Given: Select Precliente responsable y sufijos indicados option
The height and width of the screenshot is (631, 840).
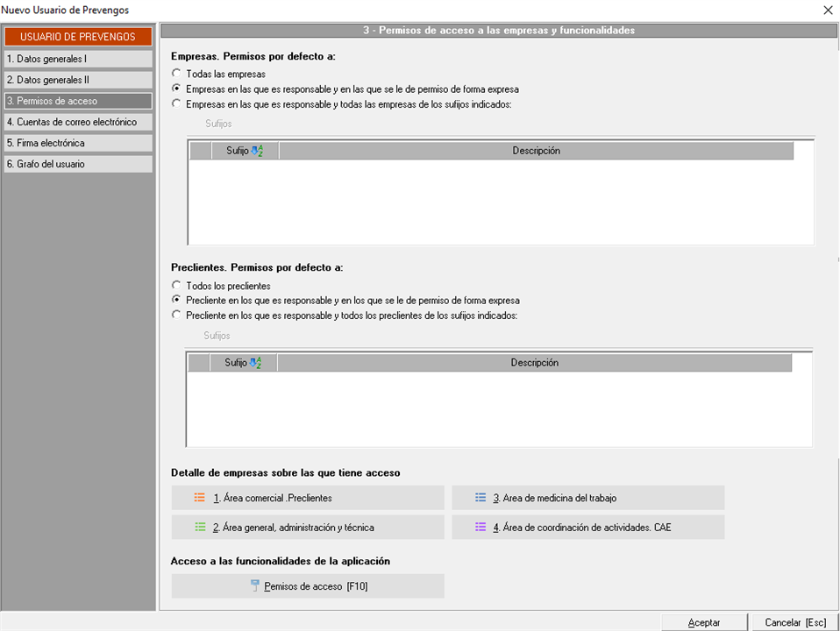Looking at the screenshot, I should [176, 315].
